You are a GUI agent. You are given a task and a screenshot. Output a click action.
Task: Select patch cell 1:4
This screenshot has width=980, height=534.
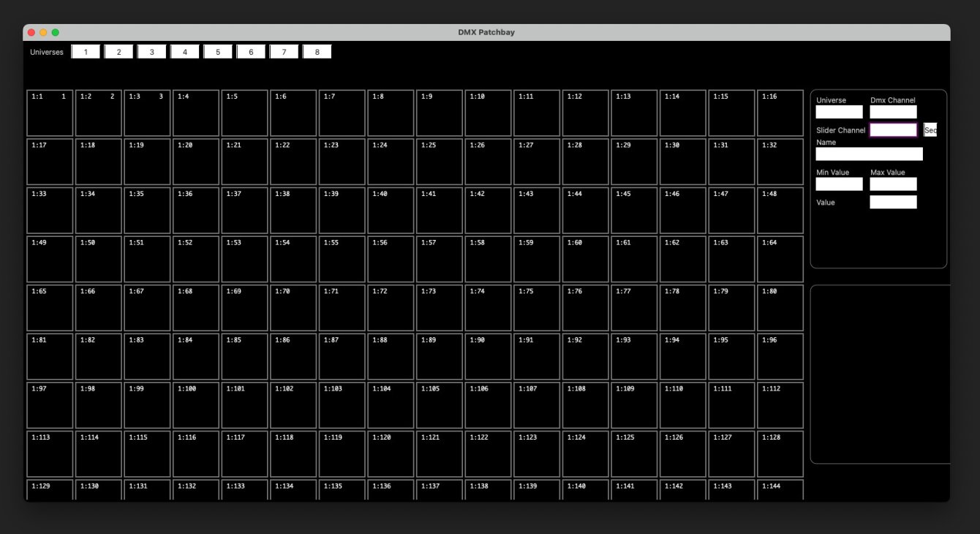(x=196, y=113)
